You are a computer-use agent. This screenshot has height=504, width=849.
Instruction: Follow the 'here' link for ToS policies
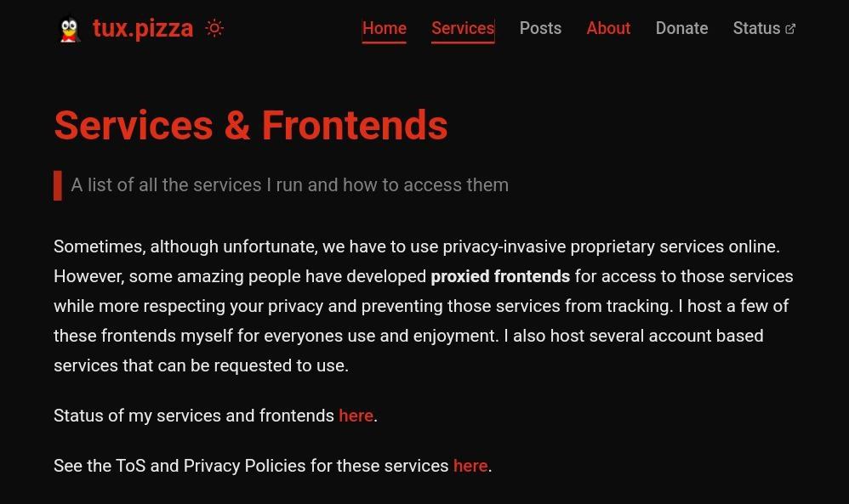(x=470, y=466)
